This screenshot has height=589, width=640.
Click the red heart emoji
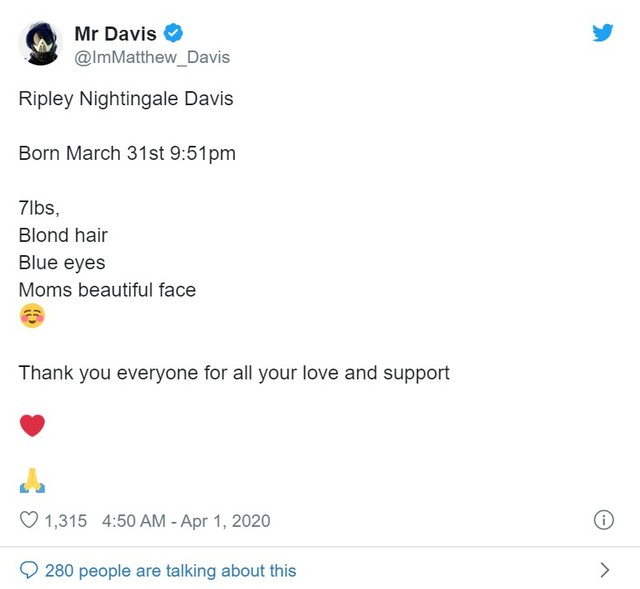click(x=32, y=426)
